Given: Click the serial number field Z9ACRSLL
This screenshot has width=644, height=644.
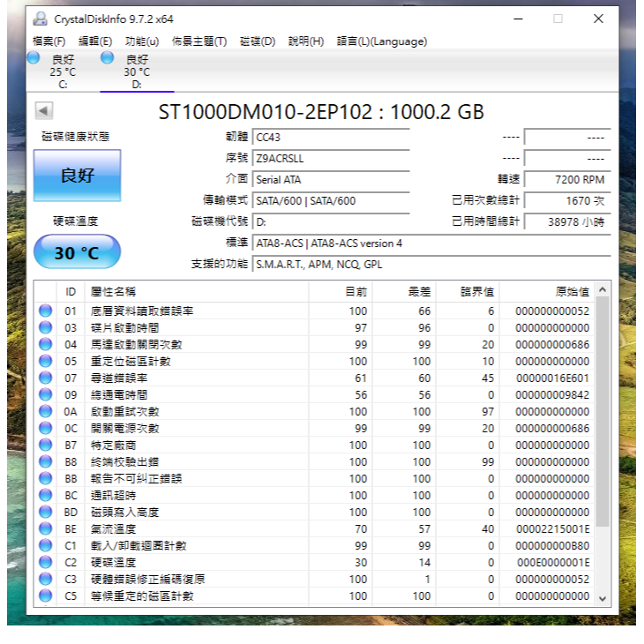Looking at the screenshot, I should [331, 159].
